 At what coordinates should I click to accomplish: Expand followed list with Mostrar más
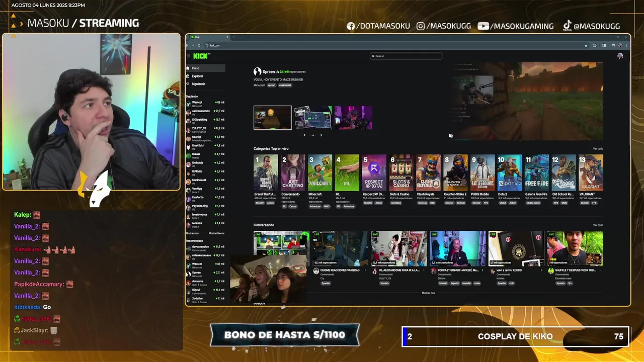pyautogui.click(x=192, y=233)
